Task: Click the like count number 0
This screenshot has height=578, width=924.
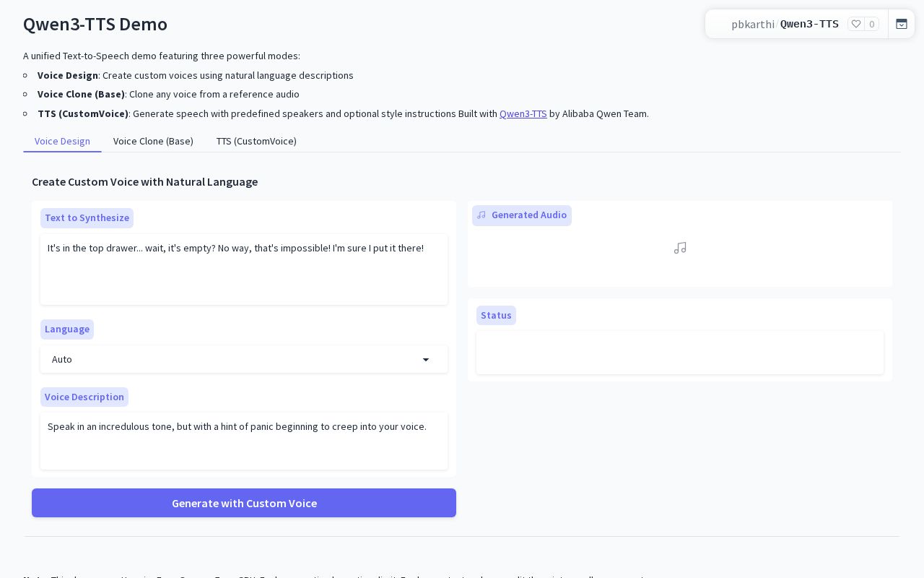Action: tap(872, 24)
